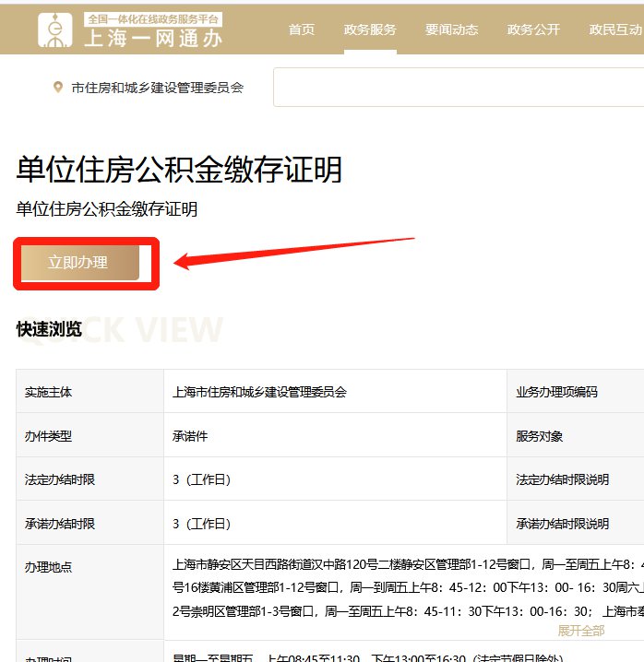Select the 承诺件 table cell
Viewport: 644px width, 662px height.
190,436
